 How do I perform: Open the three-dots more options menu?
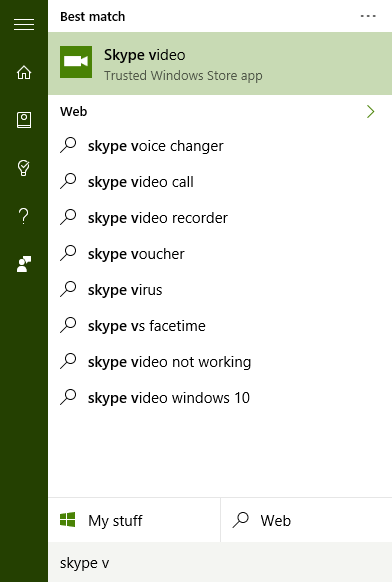[368, 16]
